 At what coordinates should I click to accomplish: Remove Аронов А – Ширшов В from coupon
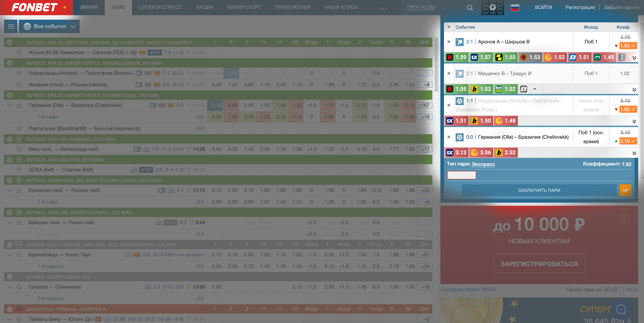click(x=449, y=42)
